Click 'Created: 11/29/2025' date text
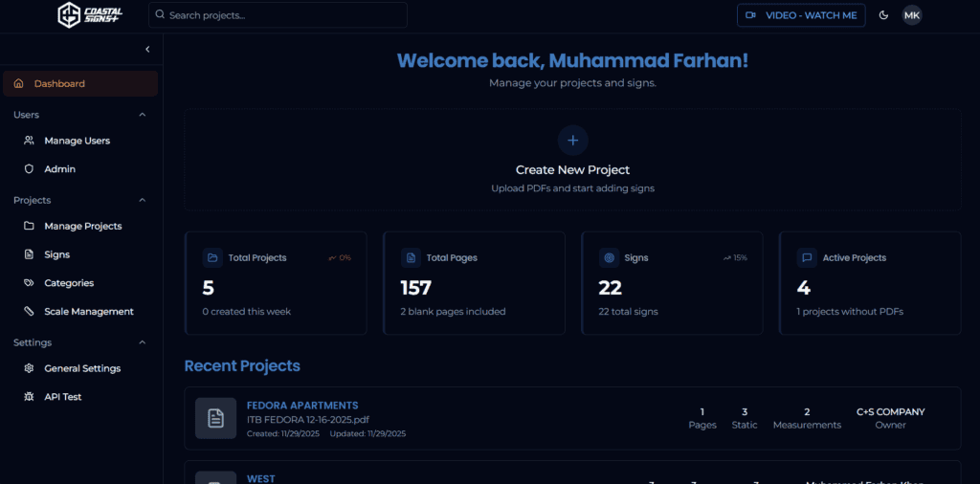The image size is (980, 484). pyautogui.click(x=283, y=433)
